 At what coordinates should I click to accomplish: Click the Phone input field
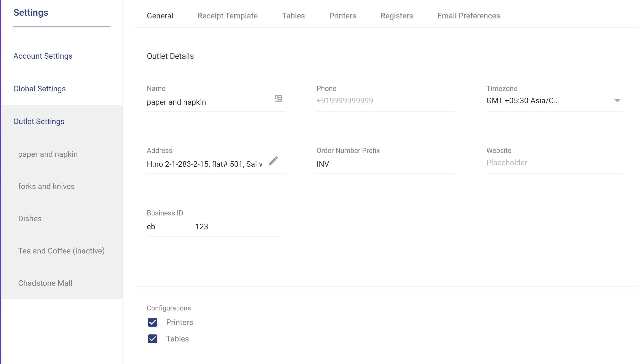coord(385,101)
